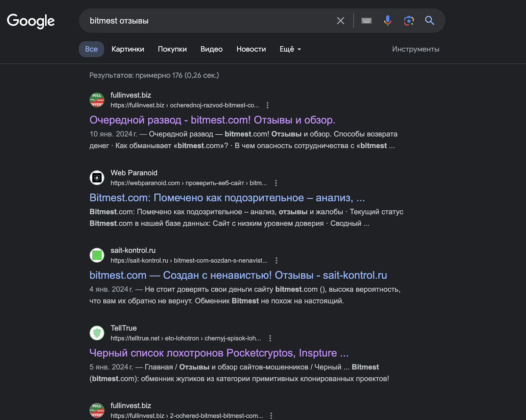
Task: Click the 'TellTrue' site name
Action: tap(124, 328)
